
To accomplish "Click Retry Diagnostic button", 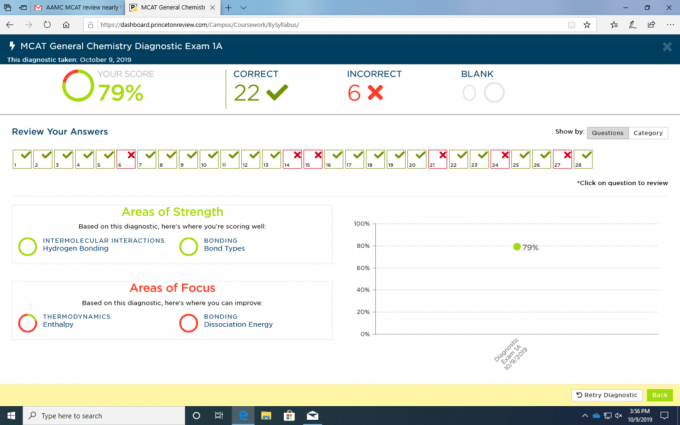I will pos(607,395).
